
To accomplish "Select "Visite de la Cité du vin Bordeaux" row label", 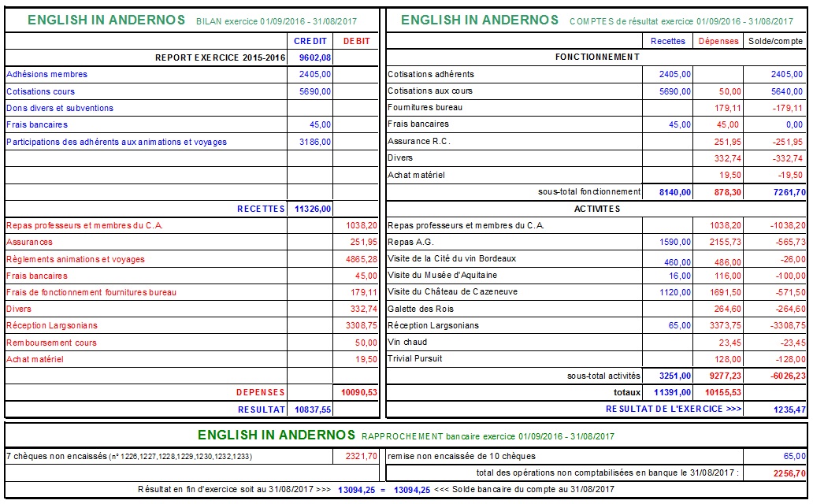I will (x=452, y=258).
